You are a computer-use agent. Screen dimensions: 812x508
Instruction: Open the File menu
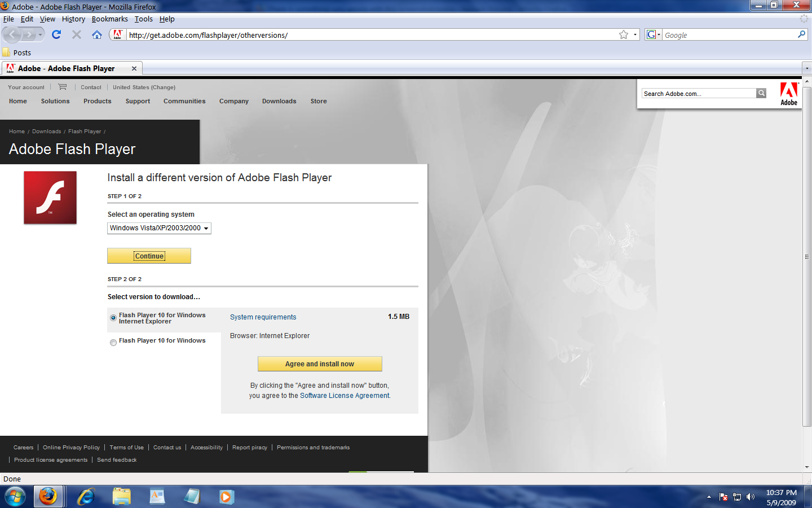pos(8,19)
